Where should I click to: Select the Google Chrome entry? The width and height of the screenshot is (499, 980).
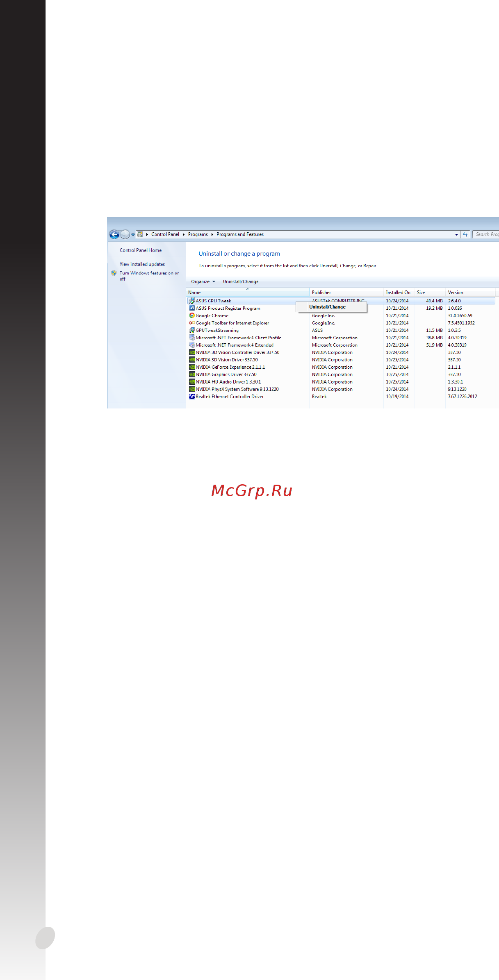tap(341, 315)
